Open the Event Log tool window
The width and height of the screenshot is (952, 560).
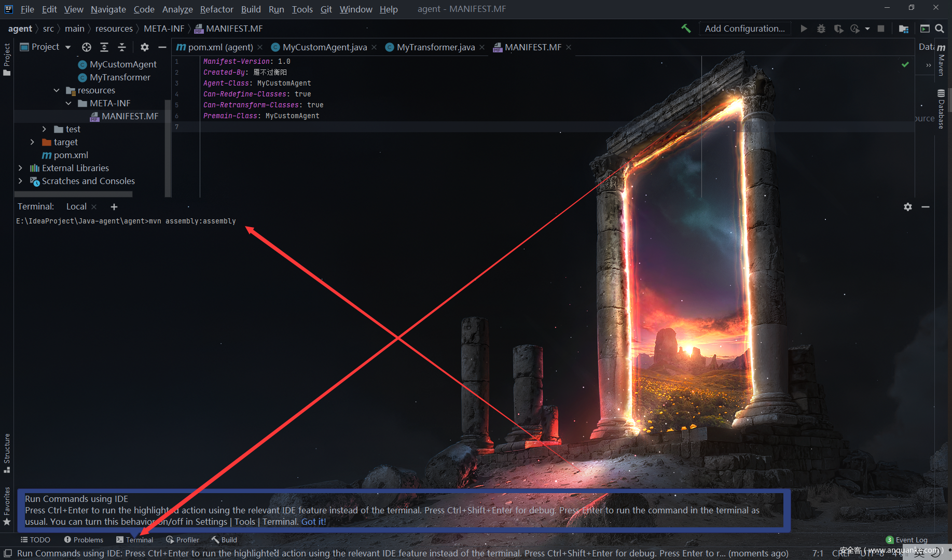coord(906,540)
